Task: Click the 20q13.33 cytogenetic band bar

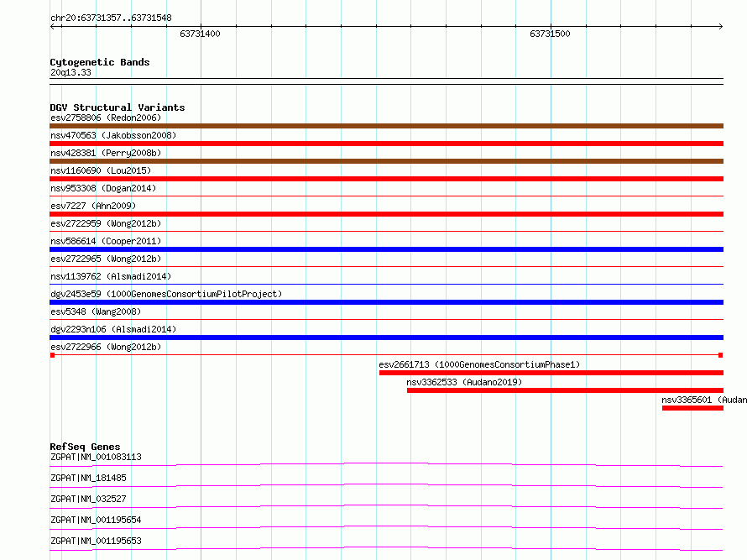Action: click(x=386, y=81)
